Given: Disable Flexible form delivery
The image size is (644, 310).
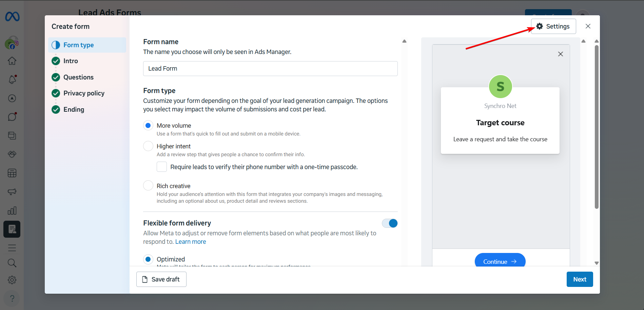Looking at the screenshot, I should (389, 223).
